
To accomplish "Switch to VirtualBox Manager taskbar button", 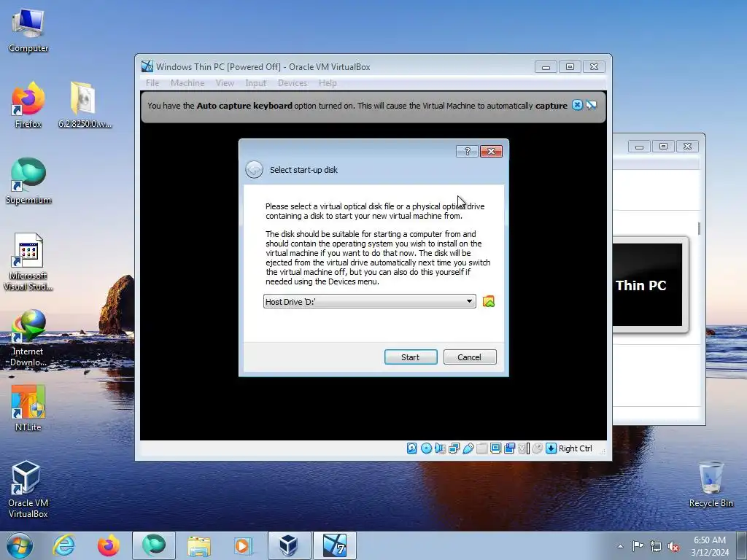I will click(x=289, y=545).
